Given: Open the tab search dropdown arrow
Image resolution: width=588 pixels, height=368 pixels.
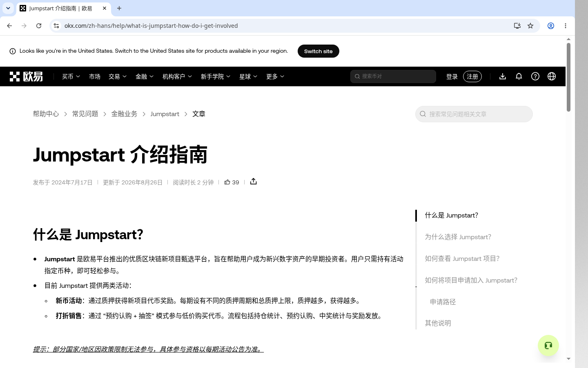Looking at the screenshot, I should pyautogui.click(x=8, y=8).
